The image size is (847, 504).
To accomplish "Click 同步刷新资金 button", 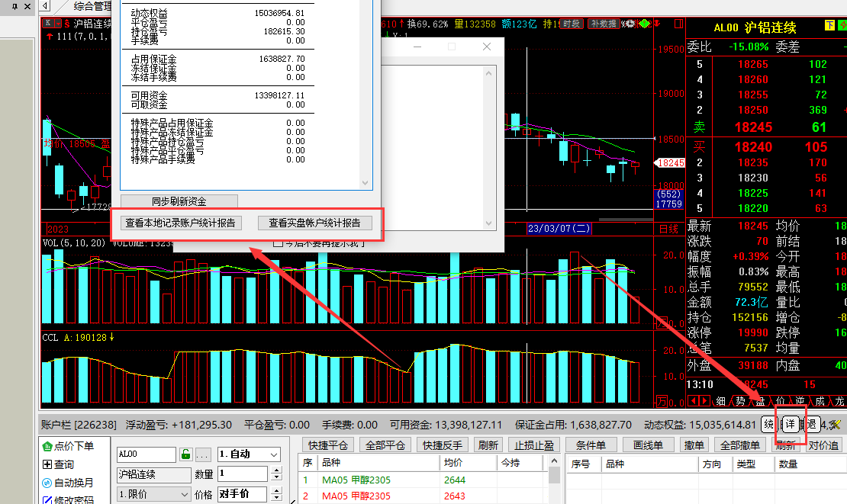I will pyautogui.click(x=179, y=201).
